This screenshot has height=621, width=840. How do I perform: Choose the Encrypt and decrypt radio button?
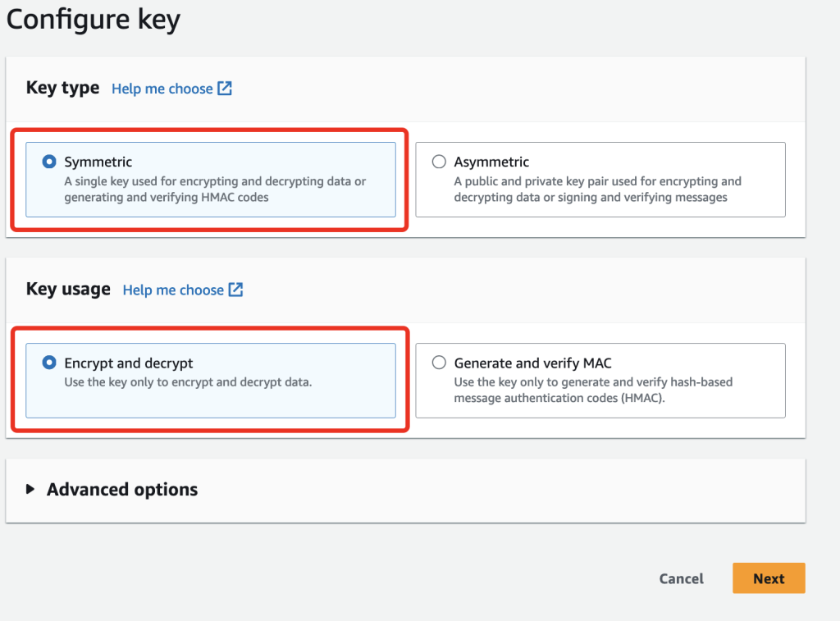tap(49, 363)
